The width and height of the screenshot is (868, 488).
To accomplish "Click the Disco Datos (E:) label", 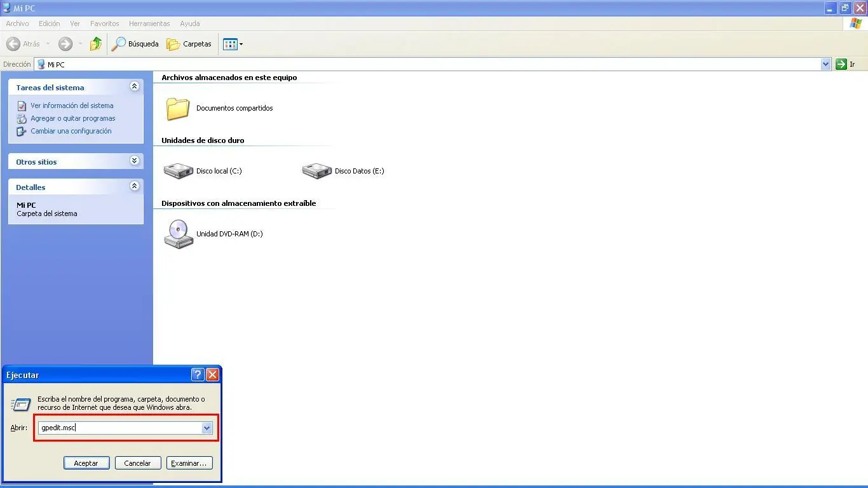I will (360, 171).
